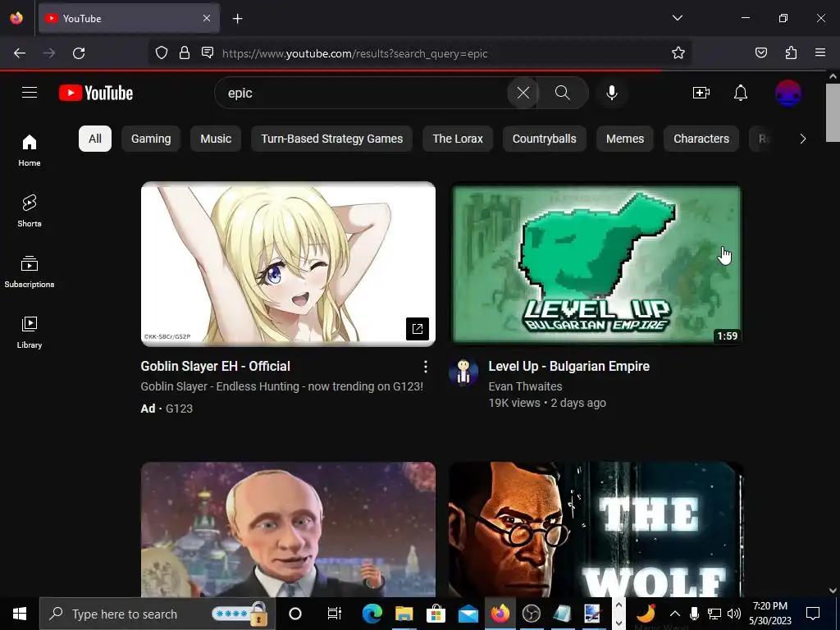Open the Windows Start menu
The width and height of the screenshot is (840, 630).
click(20, 614)
